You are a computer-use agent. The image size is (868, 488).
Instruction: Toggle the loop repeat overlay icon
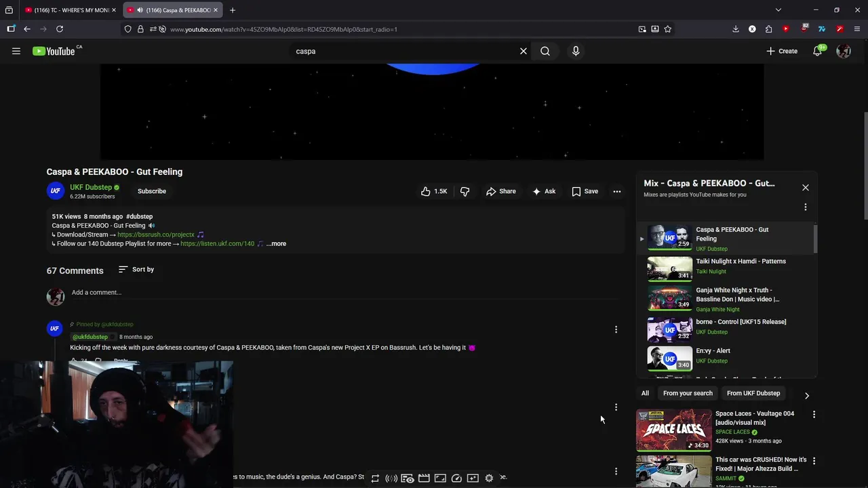click(x=375, y=478)
